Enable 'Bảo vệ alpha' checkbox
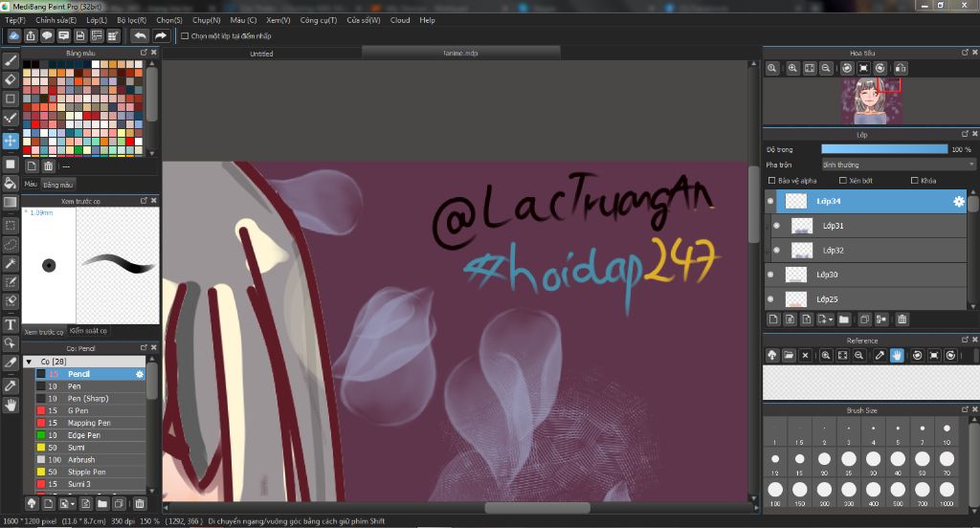Screen dimensions: 980x528 [x=772, y=181]
